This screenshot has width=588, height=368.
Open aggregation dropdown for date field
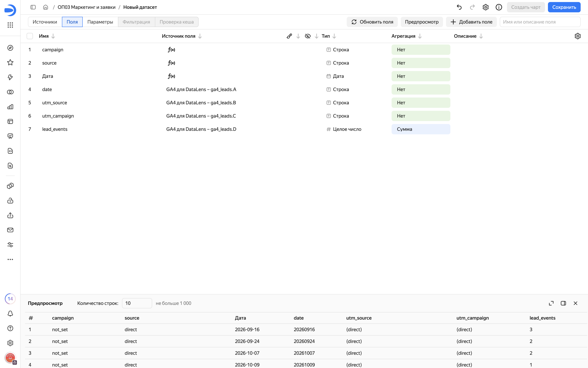421,89
